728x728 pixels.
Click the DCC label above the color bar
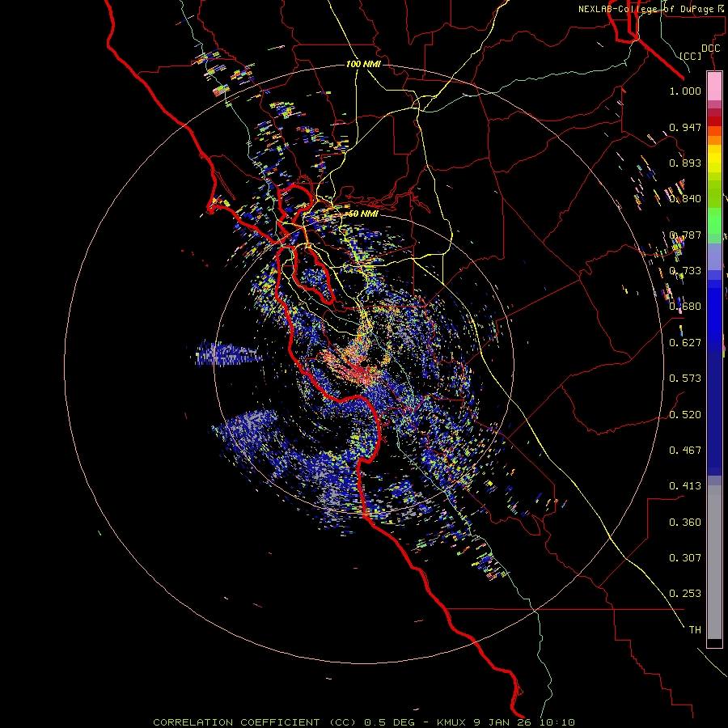pos(711,49)
